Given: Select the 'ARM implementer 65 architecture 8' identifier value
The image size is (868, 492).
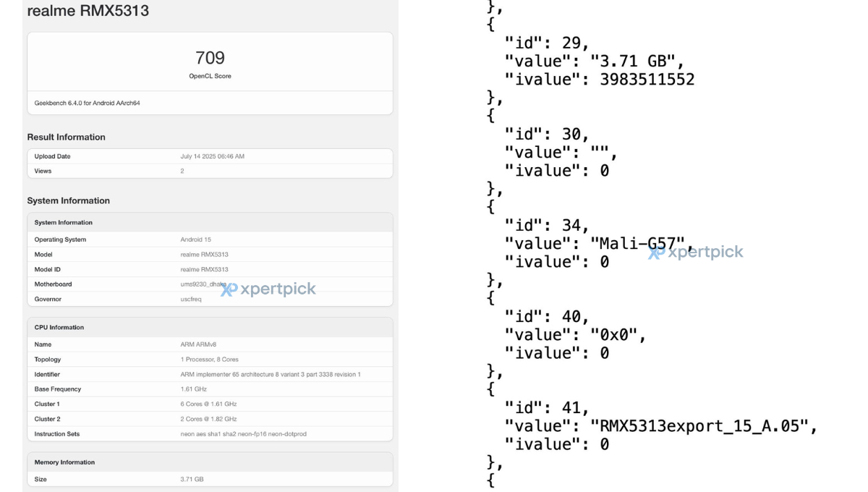Looking at the screenshot, I should click(x=271, y=374).
